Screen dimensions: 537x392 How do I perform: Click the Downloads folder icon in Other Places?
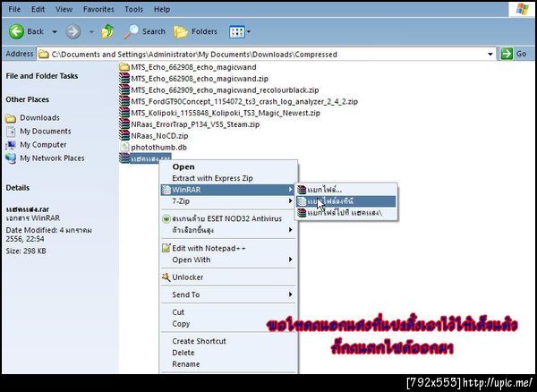(x=11, y=118)
